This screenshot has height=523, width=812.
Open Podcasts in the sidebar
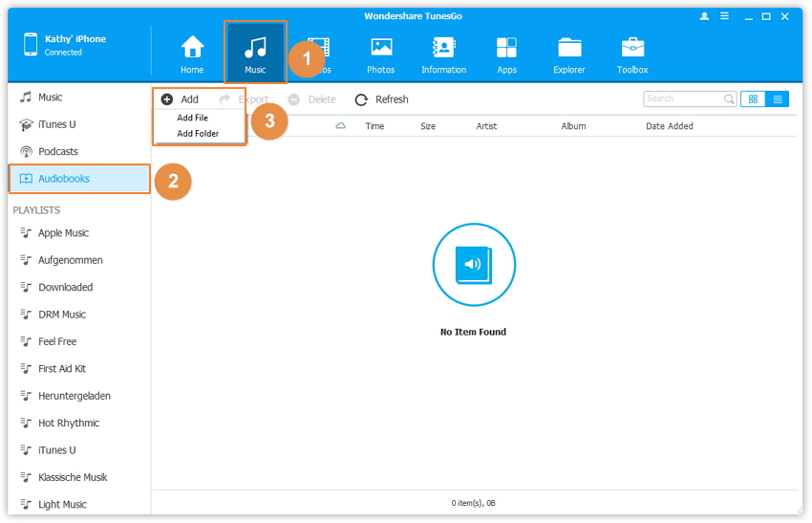[58, 151]
